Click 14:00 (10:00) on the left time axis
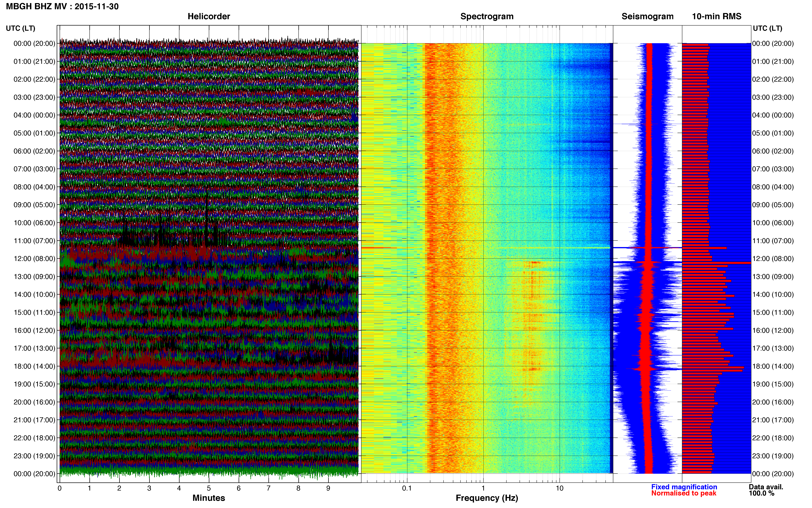Viewport: 812px width, 508px height. click(x=34, y=295)
